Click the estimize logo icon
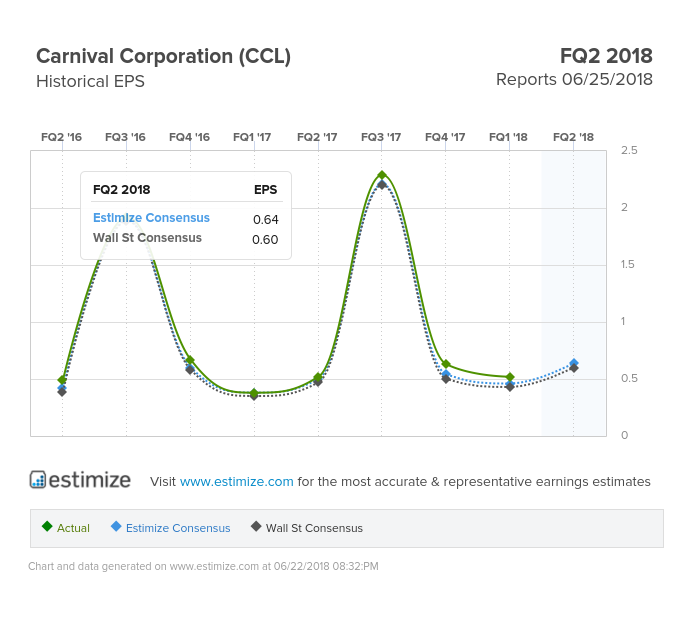The height and width of the screenshot is (620, 685). [x=38, y=479]
